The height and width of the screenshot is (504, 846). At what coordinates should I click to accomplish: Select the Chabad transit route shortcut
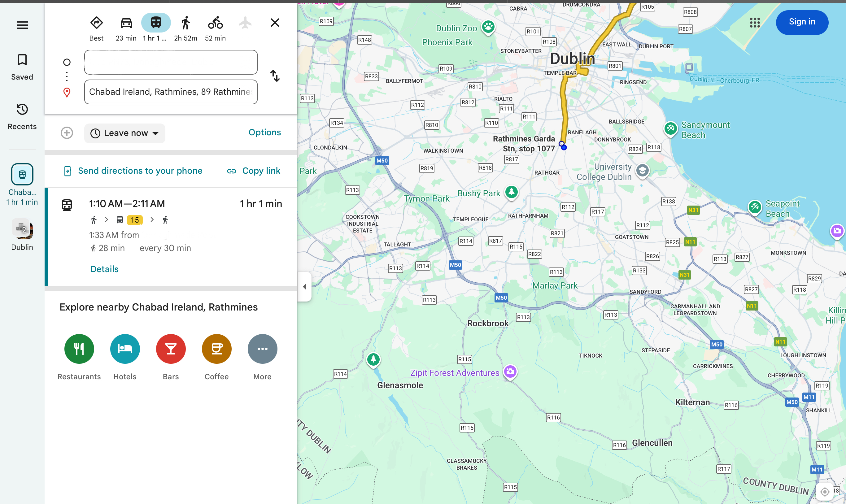click(22, 185)
